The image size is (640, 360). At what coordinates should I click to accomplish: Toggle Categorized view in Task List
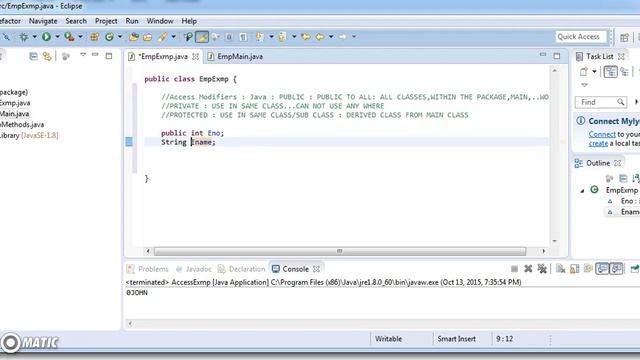click(611, 72)
